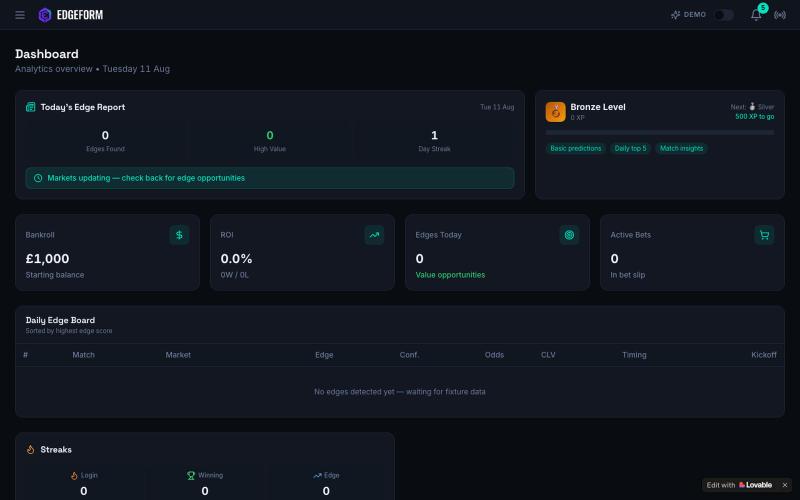This screenshot has height=500, width=800.
Task: Click Edit with Lovable badge
Action: coord(739,485)
